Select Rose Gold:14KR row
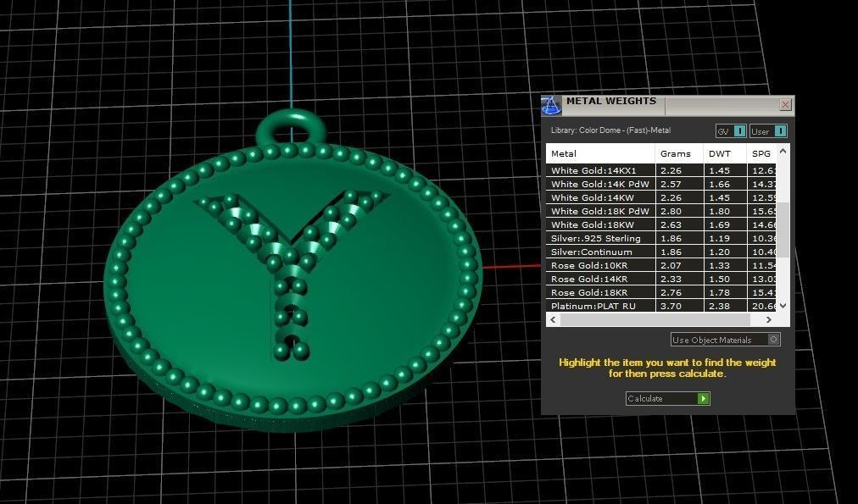The height and width of the screenshot is (504, 858). (x=660, y=279)
